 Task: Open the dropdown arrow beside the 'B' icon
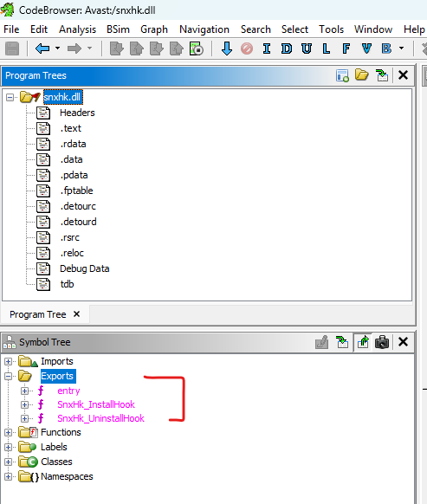coord(401,48)
